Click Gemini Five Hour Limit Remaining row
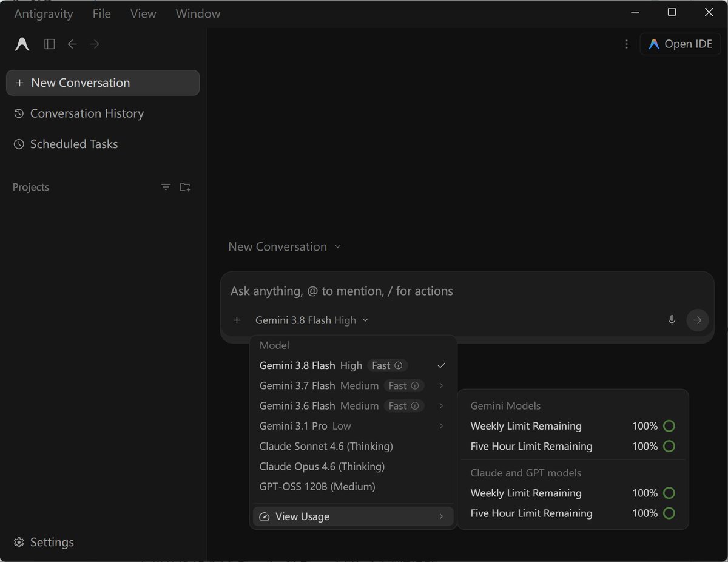The width and height of the screenshot is (728, 562). 573,446
